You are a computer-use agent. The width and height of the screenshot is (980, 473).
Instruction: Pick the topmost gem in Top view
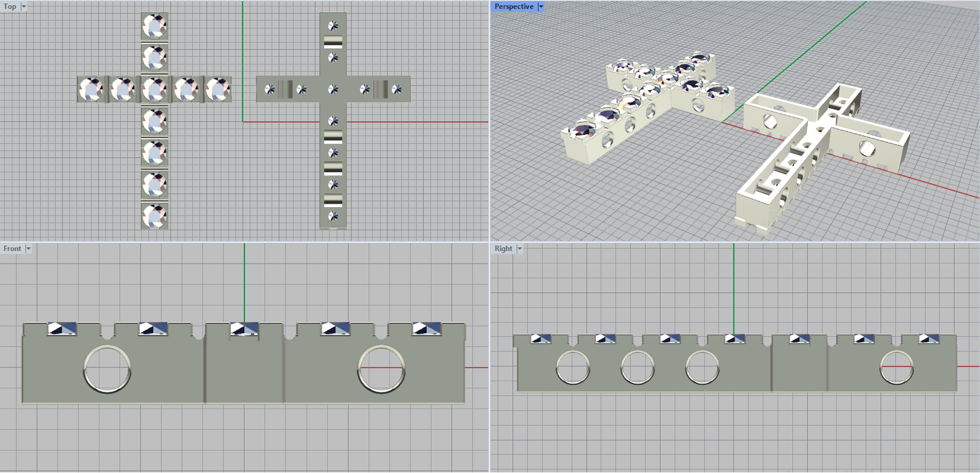154,26
